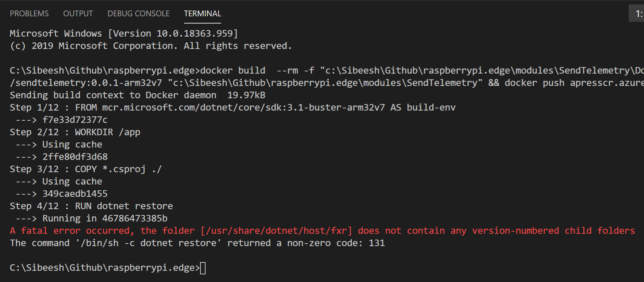Click the Microsoft Windows version banner line
644x282 pixels.
coord(124,34)
